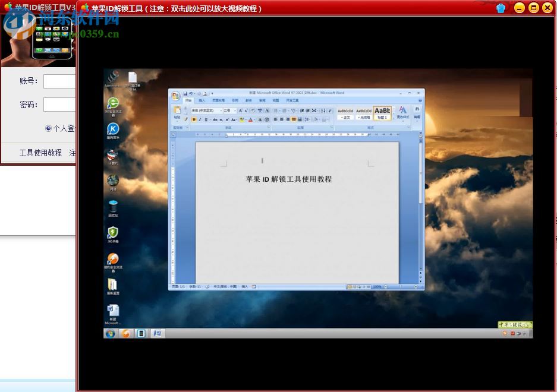Screen dimensions: 557x392
Task: Switch to the 开始 ribbon tab
Action: pyautogui.click(x=188, y=100)
